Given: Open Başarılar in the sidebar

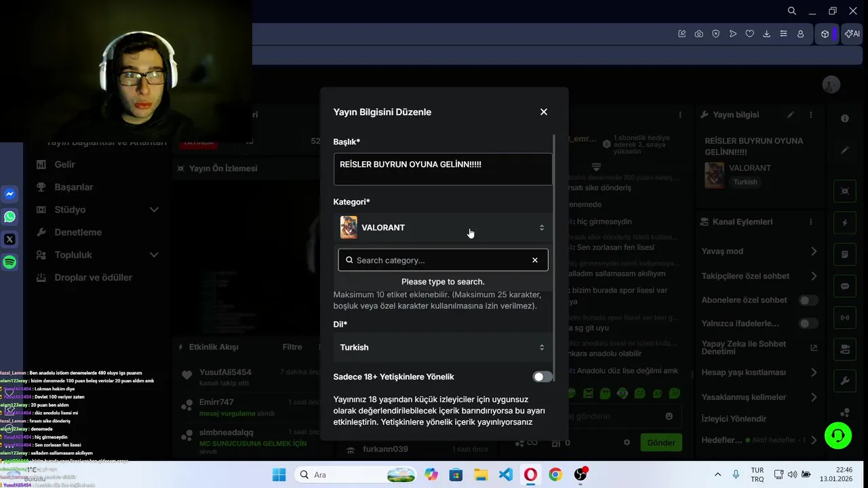Looking at the screenshot, I should [x=74, y=187].
